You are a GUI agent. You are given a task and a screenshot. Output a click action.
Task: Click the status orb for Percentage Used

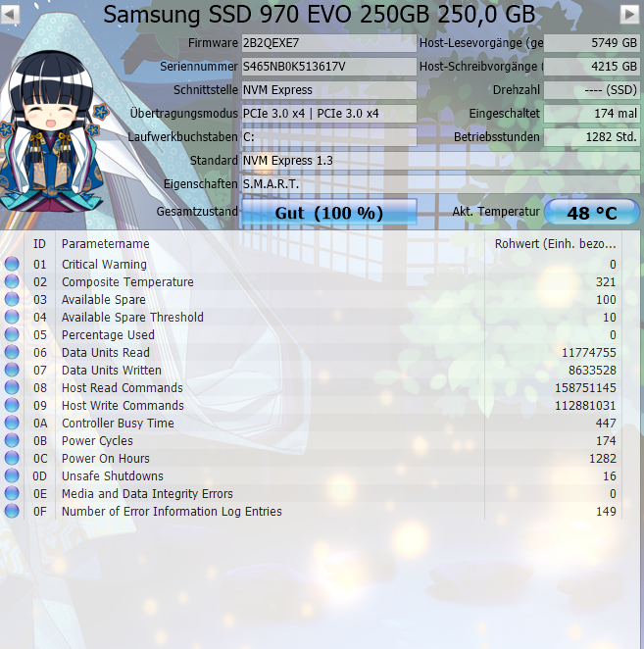[x=12, y=334]
